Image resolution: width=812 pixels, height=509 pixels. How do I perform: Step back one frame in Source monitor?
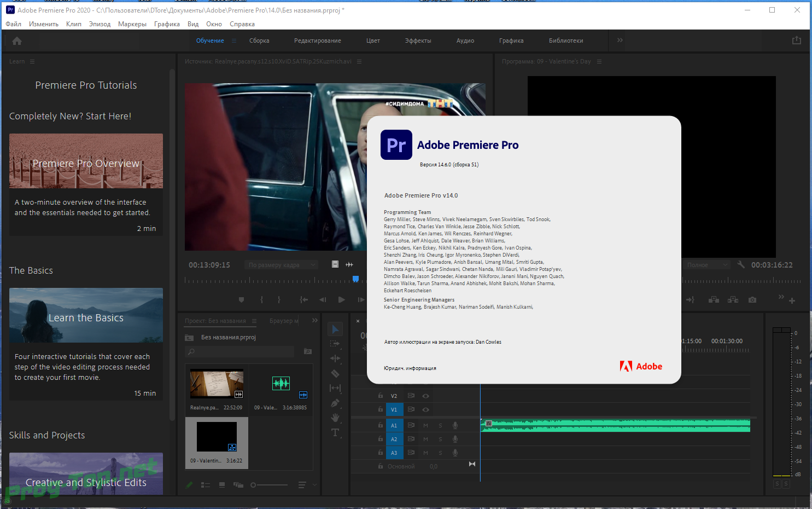[323, 299]
